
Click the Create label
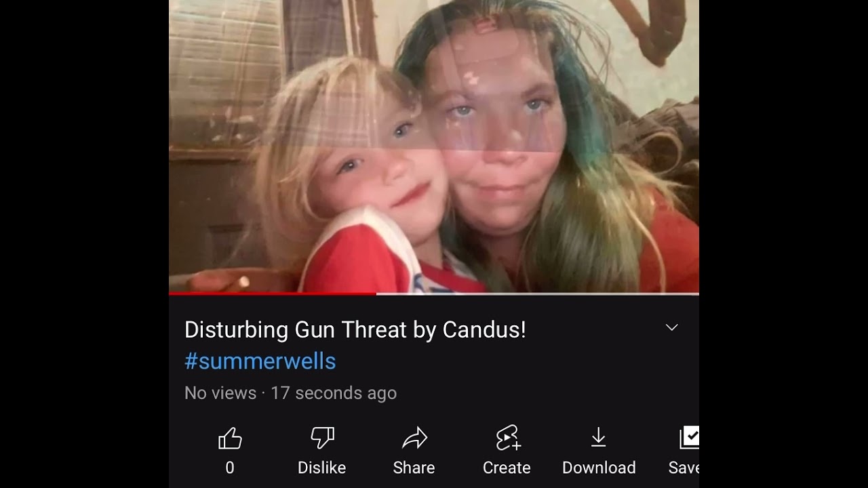(507, 468)
